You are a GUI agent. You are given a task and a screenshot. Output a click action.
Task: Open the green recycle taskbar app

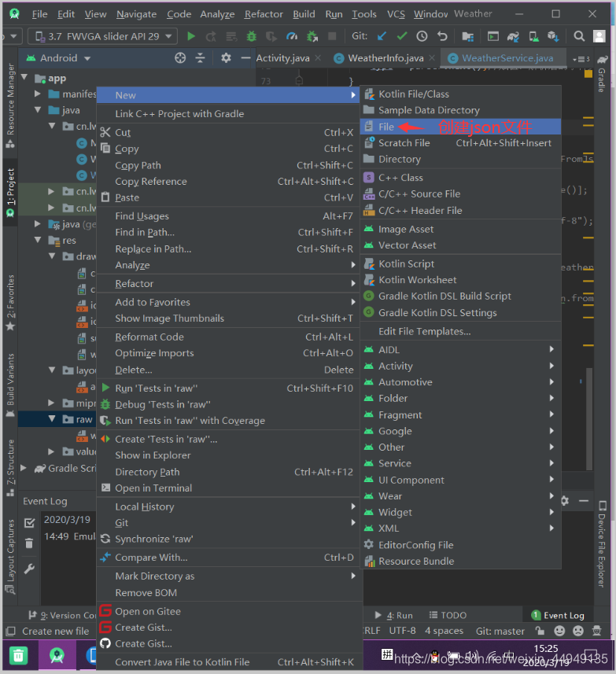[18, 655]
